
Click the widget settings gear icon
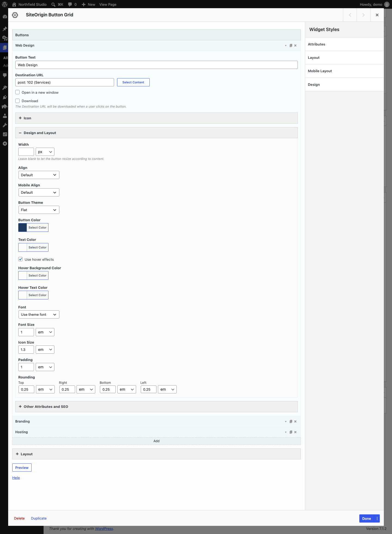tap(15, 15)
